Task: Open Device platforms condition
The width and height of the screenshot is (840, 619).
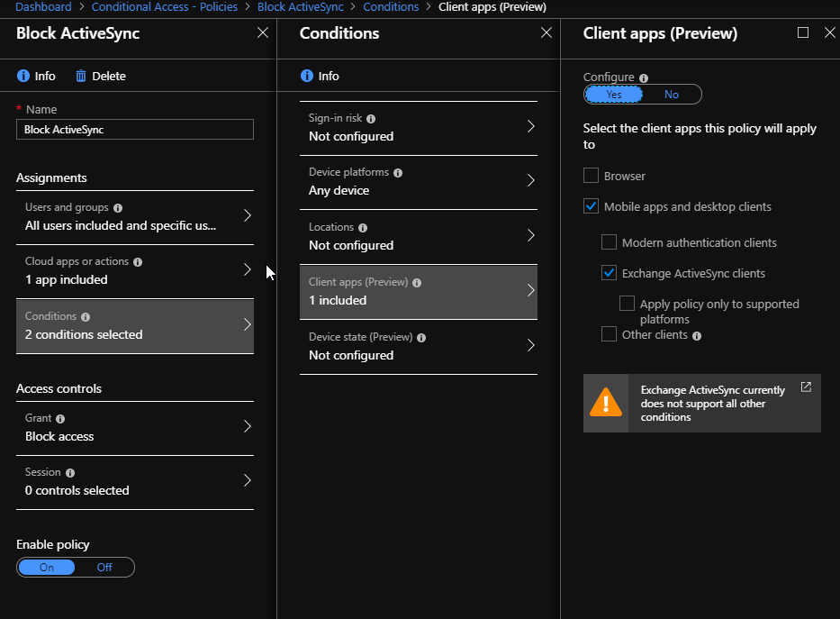Action: [419, 182]
